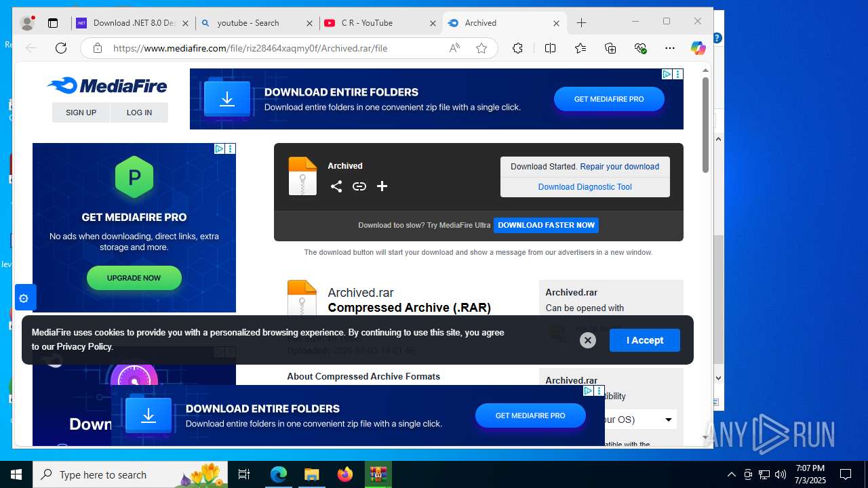This screenshot has height=488, width=868.
Task: Launch Microsoft Edge from taskbar
Action: tap(279, 474)
